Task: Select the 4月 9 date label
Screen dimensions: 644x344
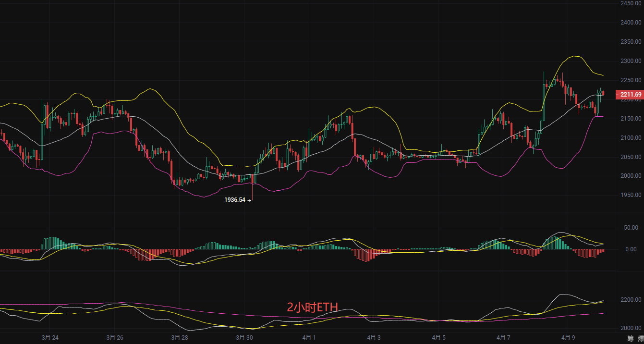Action: click(568, 337)
